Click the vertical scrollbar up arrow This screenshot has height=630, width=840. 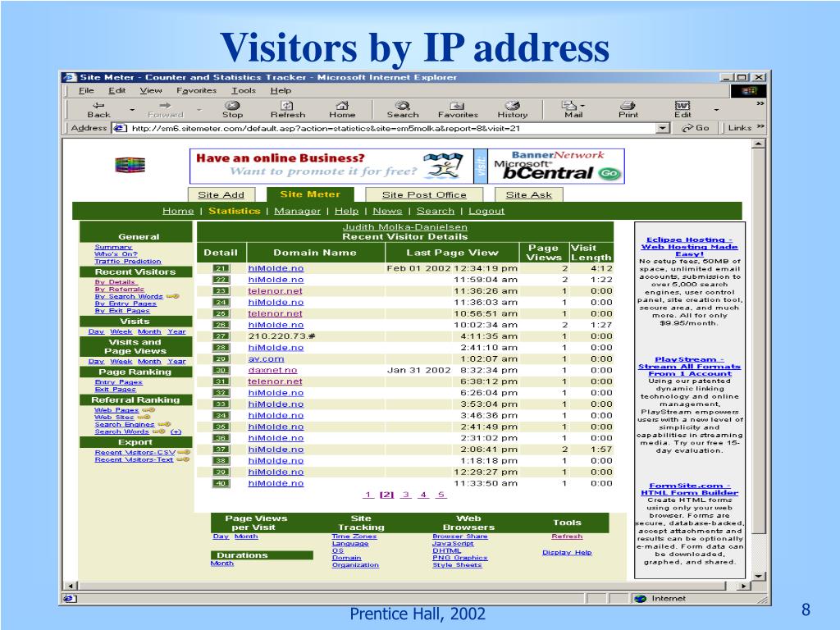[x=759, y=144]
